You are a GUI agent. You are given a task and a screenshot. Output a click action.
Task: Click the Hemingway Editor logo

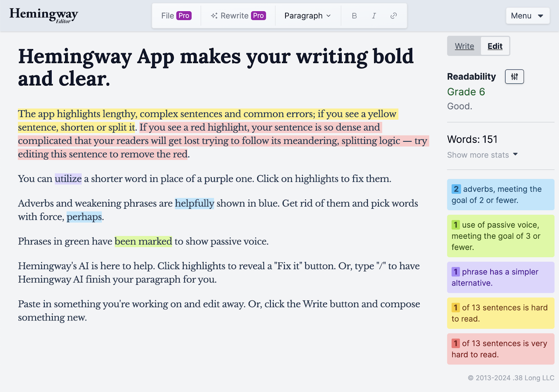(44, 15)
